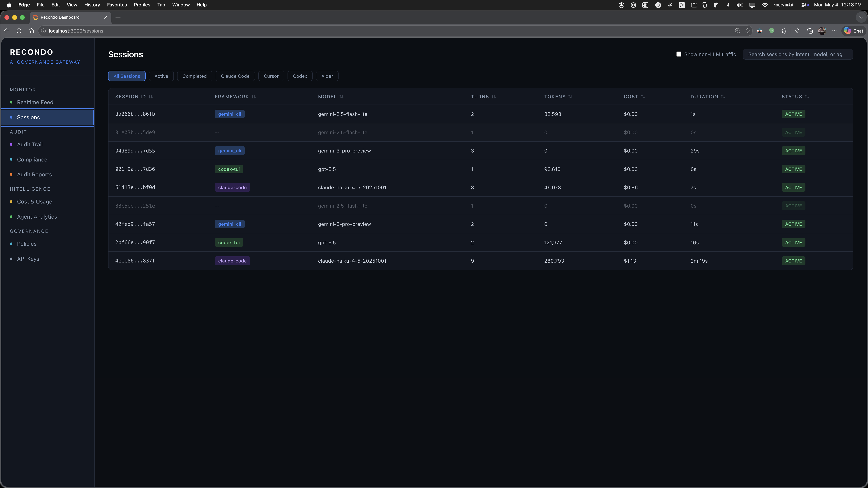Viewport: 868px width, 488px height.
Task: Click Wi-Fi icon in menu bar
Action: coord(765,5)
